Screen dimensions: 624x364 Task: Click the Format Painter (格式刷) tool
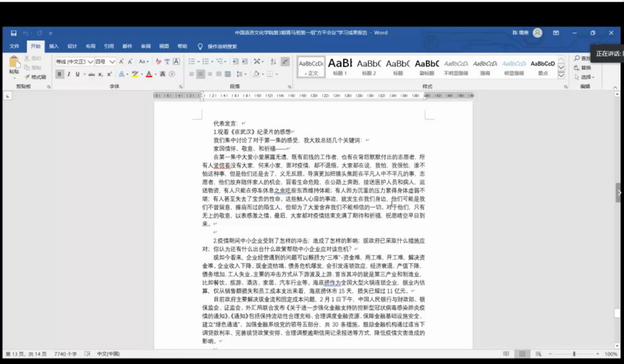click(x=35, y=77)
